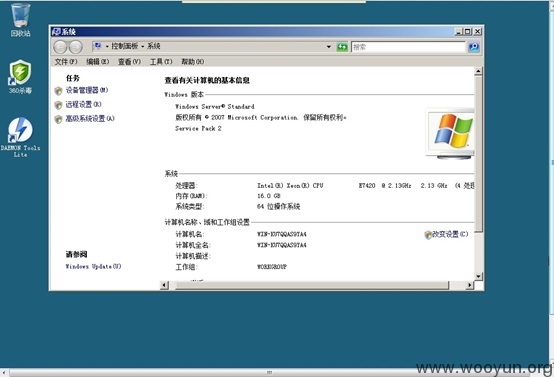Click the '16.0 GB' memory value
This screenshot has height=377, width=554.
click(x=269, y=196)
